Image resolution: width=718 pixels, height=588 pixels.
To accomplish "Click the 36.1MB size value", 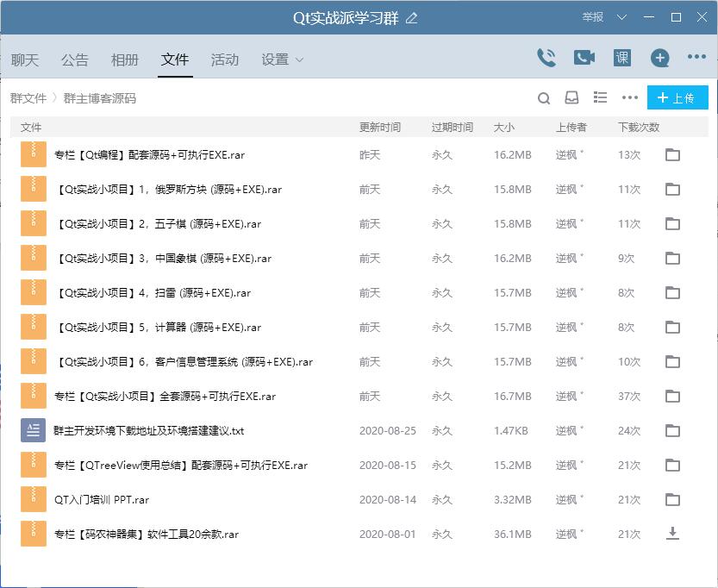I will (x=512, y=534).
